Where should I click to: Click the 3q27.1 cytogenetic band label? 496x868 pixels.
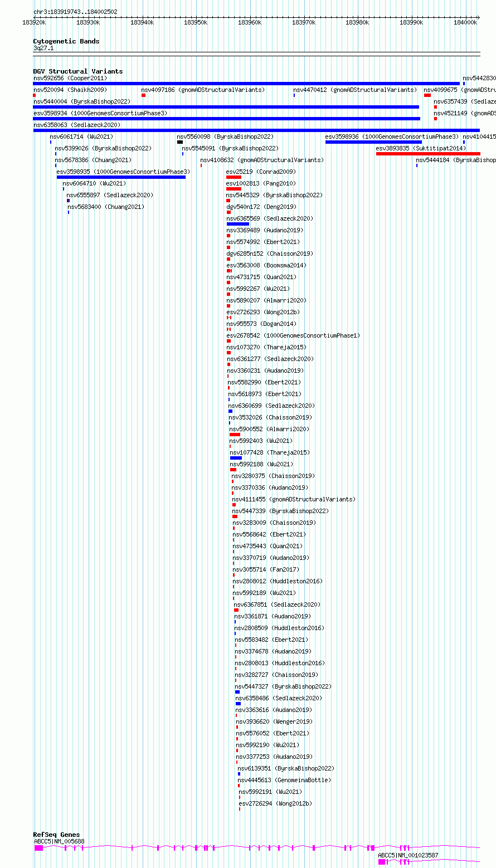pos(43,48)
